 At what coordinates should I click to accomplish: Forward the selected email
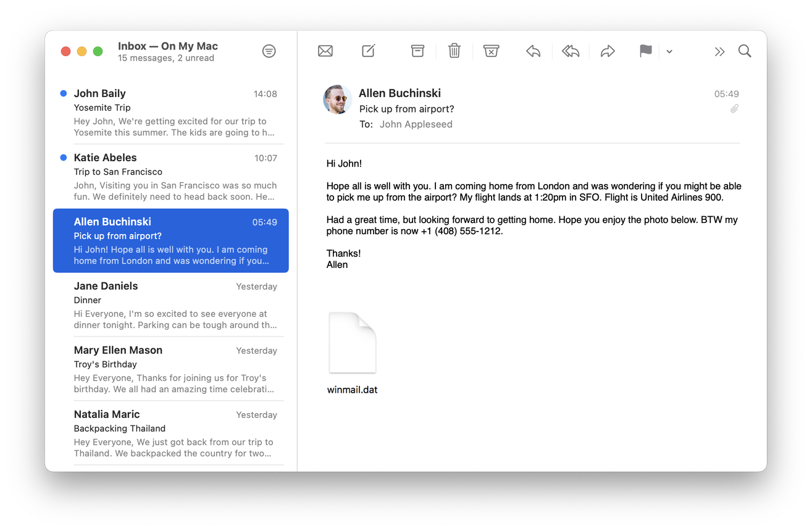point(608,51)
